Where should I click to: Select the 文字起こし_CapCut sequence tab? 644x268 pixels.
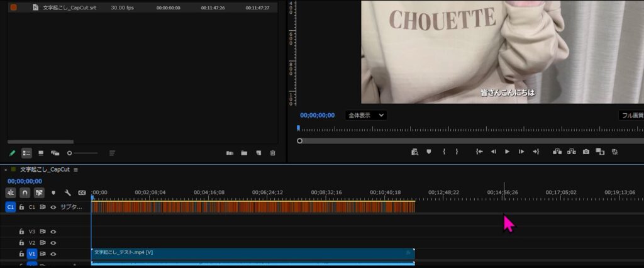point(44,170)
